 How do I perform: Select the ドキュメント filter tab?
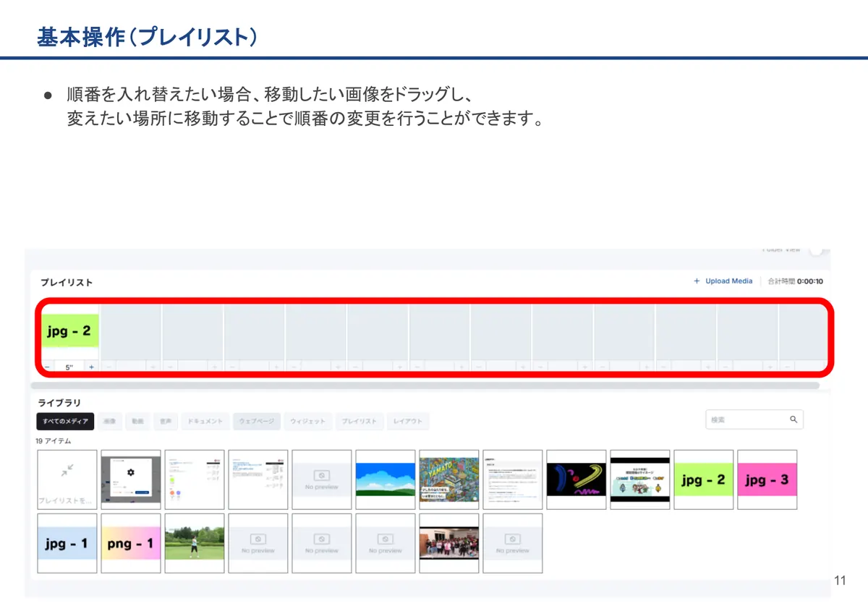205,421
